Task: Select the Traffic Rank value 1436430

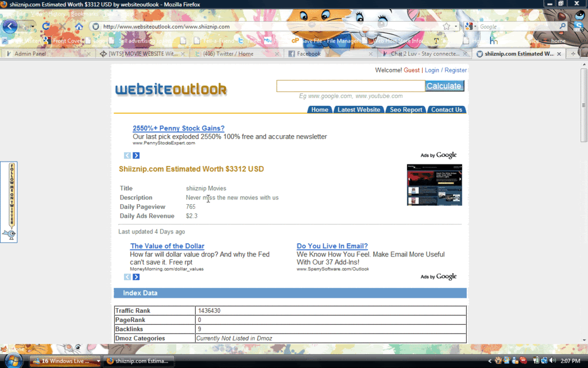Action: point(209,310)
